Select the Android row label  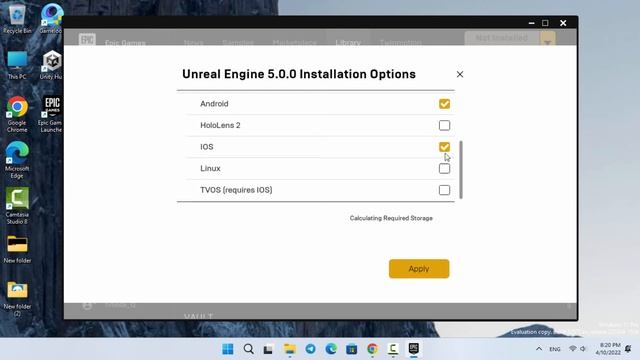pyautogui.click(x=214, y=104)
